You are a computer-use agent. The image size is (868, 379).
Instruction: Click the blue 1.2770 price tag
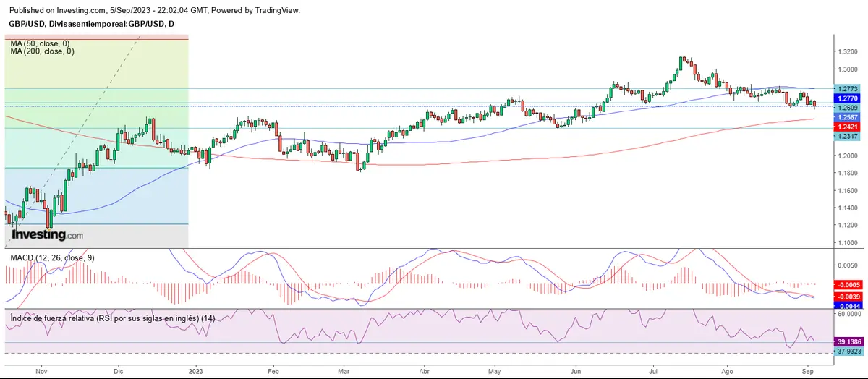tap(847, 98)
